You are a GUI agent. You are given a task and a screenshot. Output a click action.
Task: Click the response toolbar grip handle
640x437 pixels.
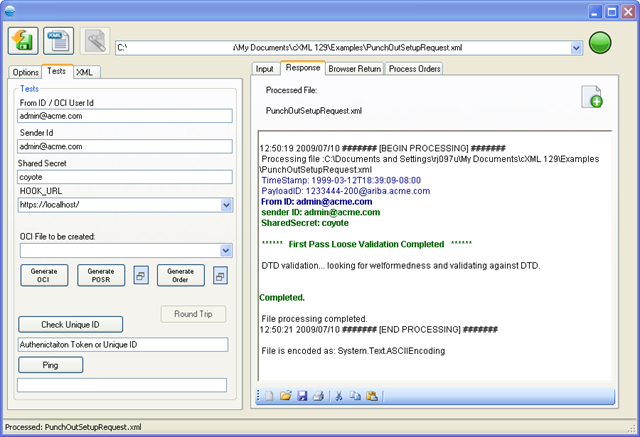coord(258,395)
